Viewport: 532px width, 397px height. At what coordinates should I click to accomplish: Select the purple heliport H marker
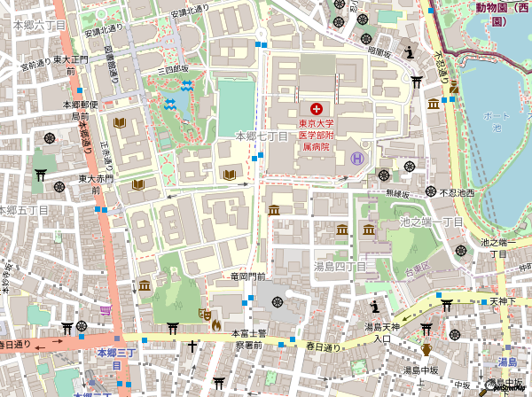tap(356, 159)
